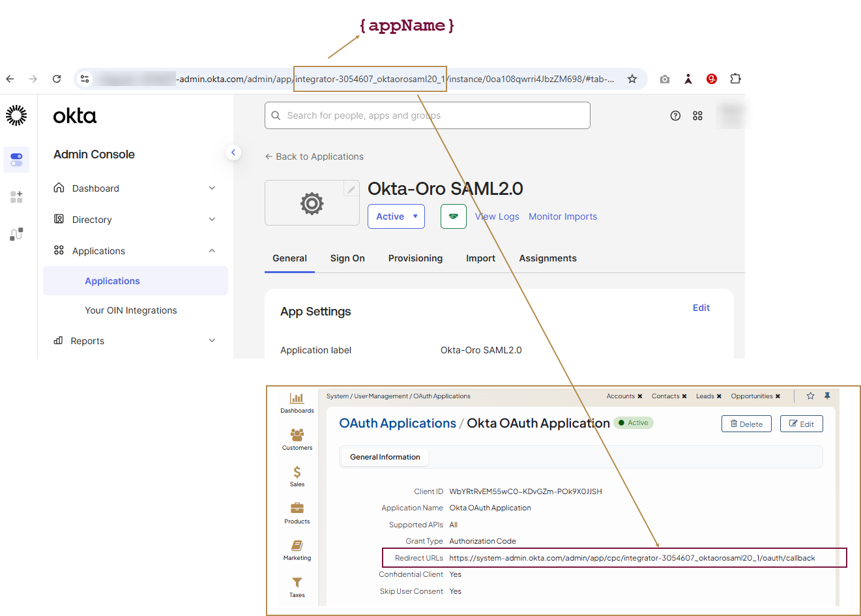861x616 pixels.
Task: Collapse the Admin Console sidebar
Action: pyautogui.click(x=233, y=153)
